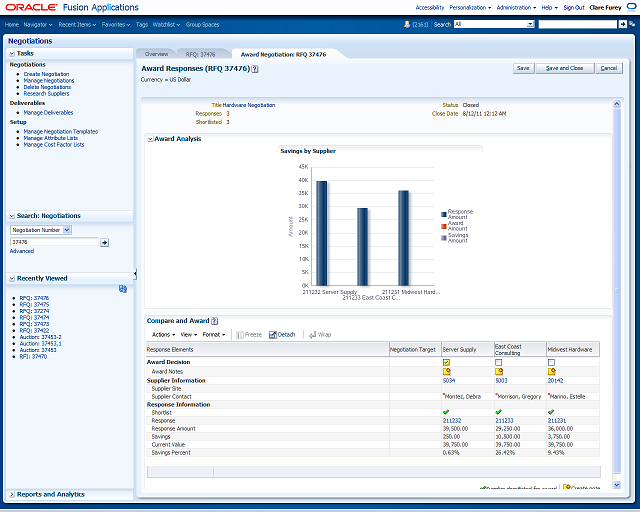Click icon right of global search go
The height and width of the screenshot is (512, 640).
pos(632,24)
